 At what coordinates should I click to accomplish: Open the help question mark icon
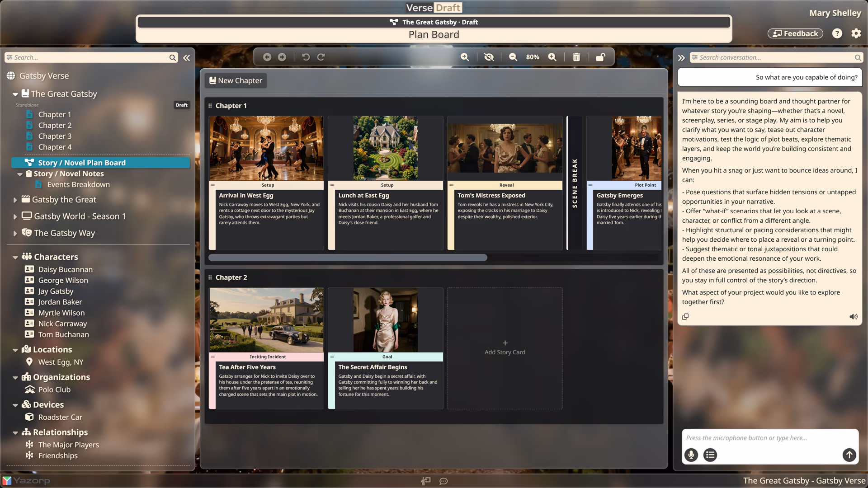pos(837,33)
